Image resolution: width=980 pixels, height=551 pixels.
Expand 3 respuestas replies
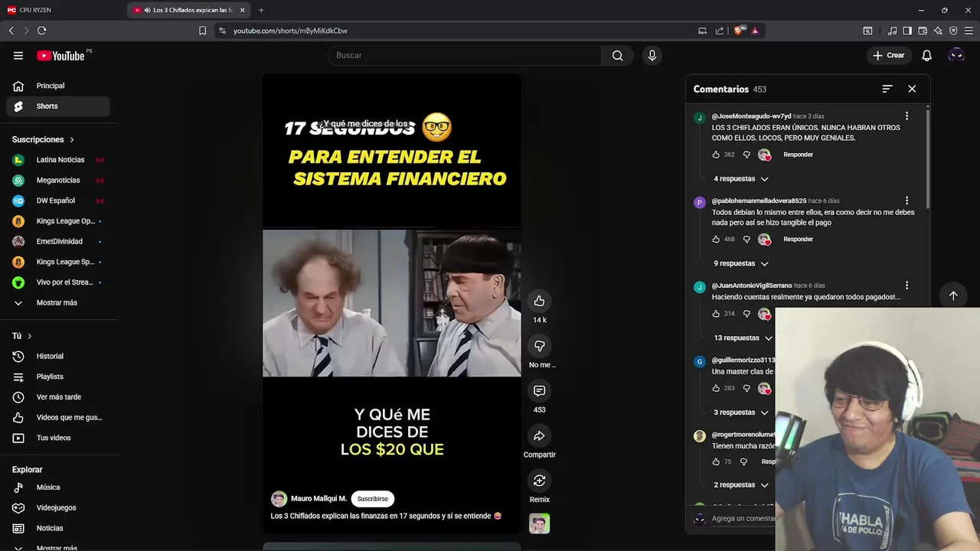click(x=740, y=412)
